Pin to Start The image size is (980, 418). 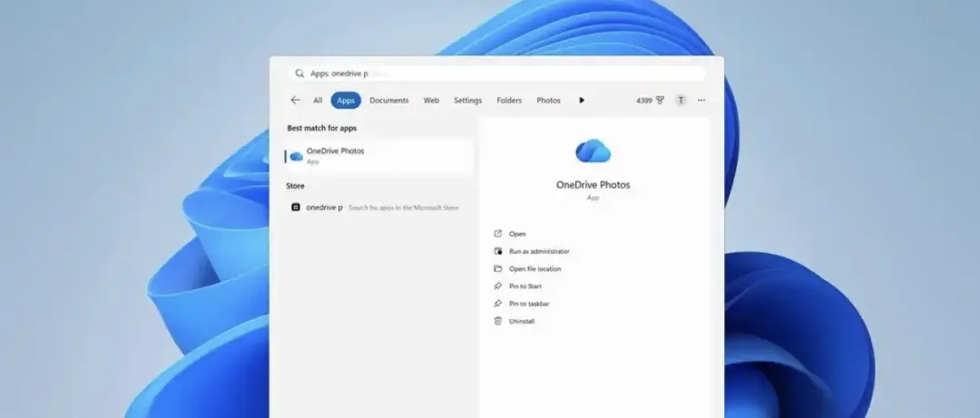525,287
